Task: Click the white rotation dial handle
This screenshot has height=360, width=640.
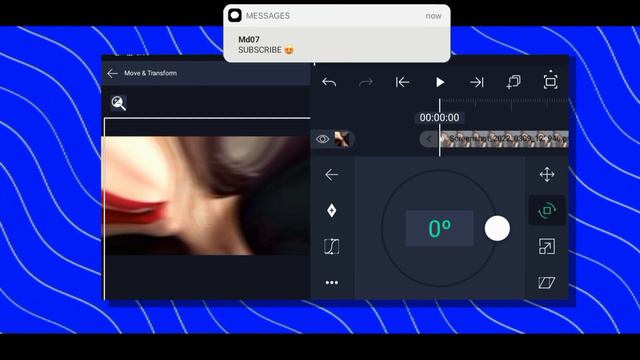Action: [x=497, y=228]
